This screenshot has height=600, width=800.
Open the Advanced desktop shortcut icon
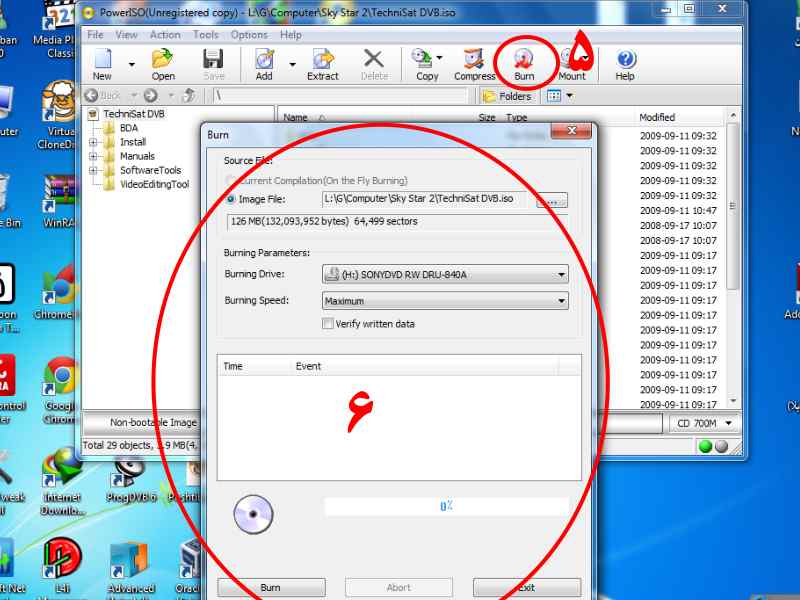click(x=131, y=568)
